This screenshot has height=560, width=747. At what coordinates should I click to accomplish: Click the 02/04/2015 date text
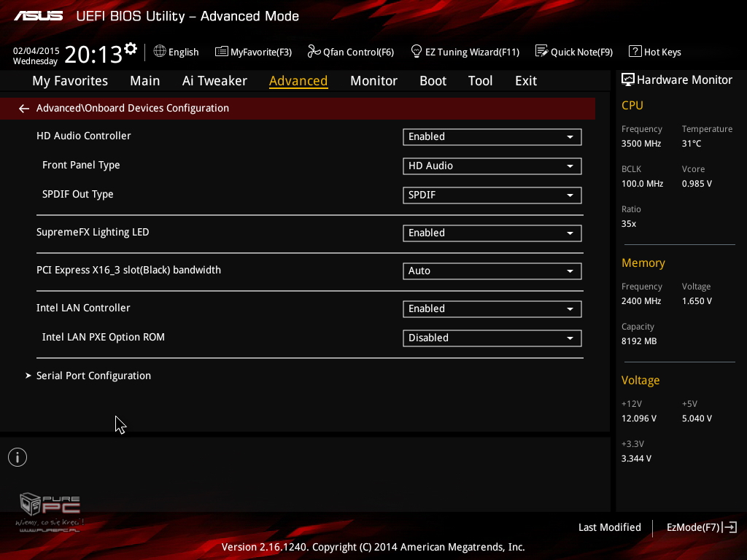[x=36, y=51]
